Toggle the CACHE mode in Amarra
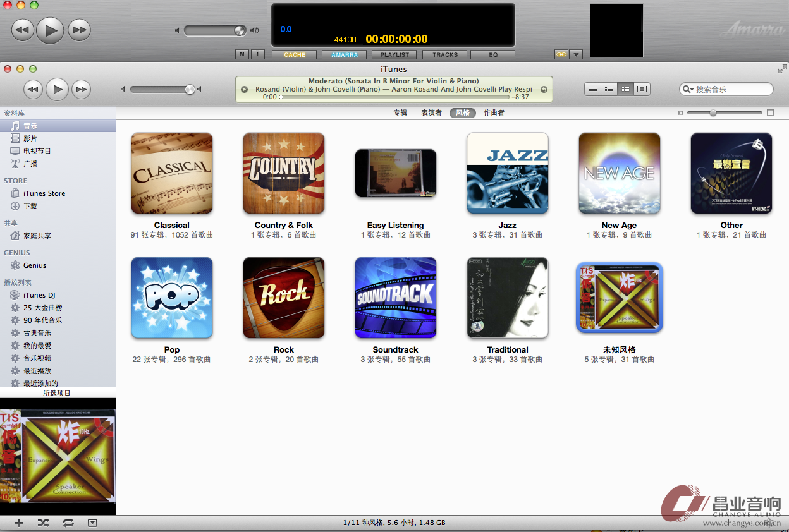Image resolution: width=789 pixels, height=532 pixels. 295,55
